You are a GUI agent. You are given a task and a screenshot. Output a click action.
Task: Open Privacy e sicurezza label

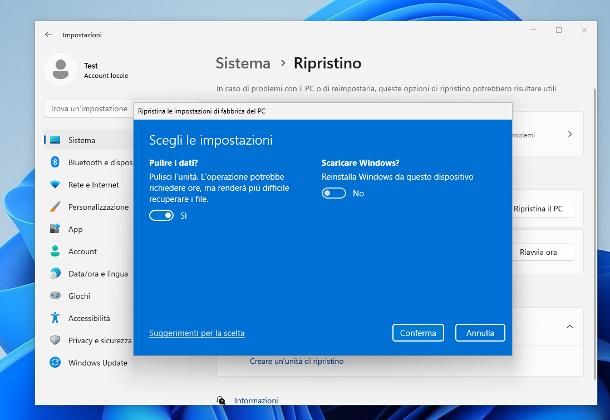pos(100,341)
